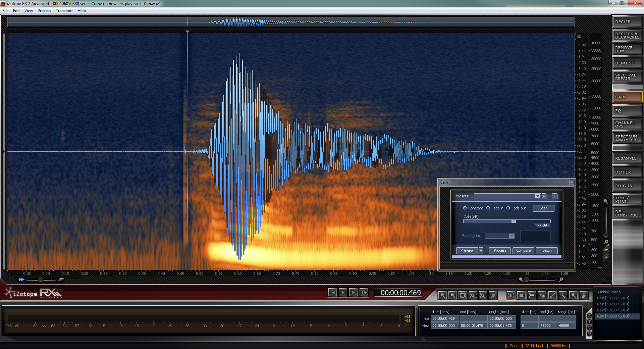Open the Transport menu
The width and height of the screenshot is (644, 349).
coord(64,11)
